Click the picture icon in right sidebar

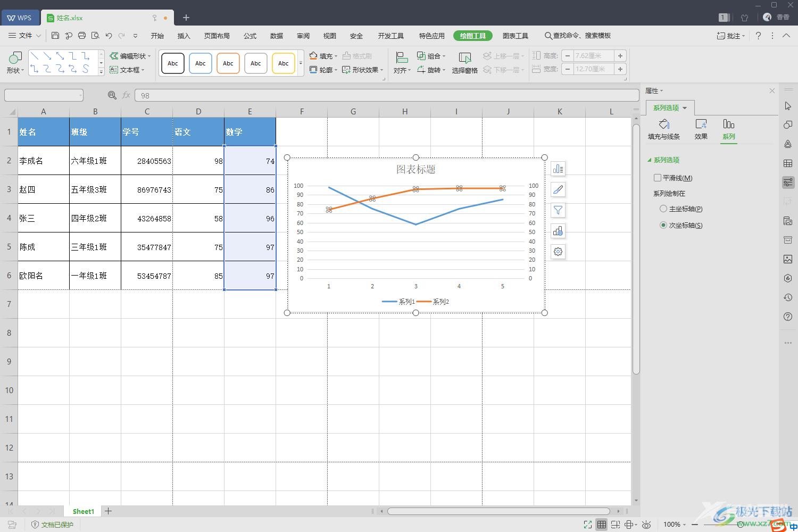pos(788,259)
